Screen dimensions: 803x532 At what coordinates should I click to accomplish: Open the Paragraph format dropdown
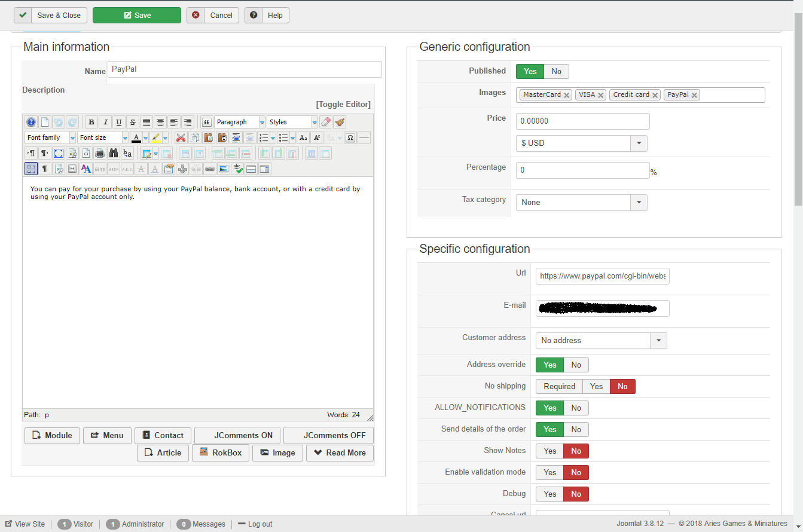(x=240, y=122)
